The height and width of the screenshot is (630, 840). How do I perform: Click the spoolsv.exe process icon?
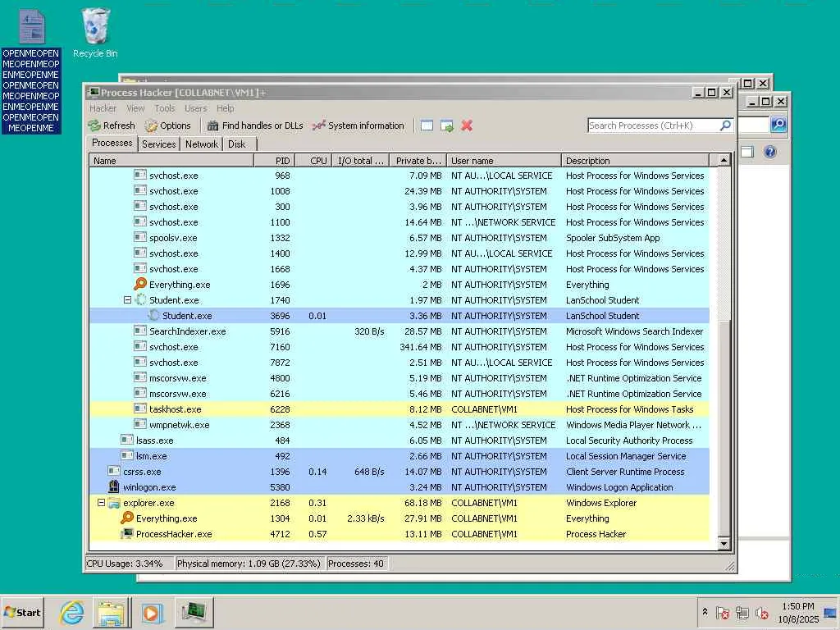(x=140, y=237)
